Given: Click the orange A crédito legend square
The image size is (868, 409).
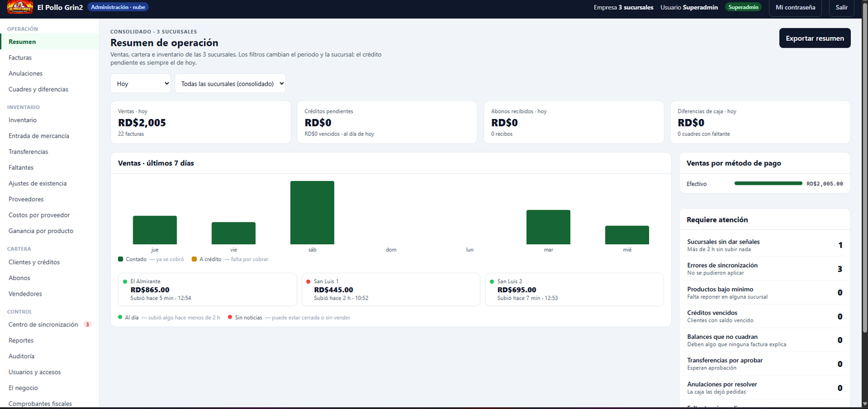Looking at the screenshot, I should coord(194,259).
